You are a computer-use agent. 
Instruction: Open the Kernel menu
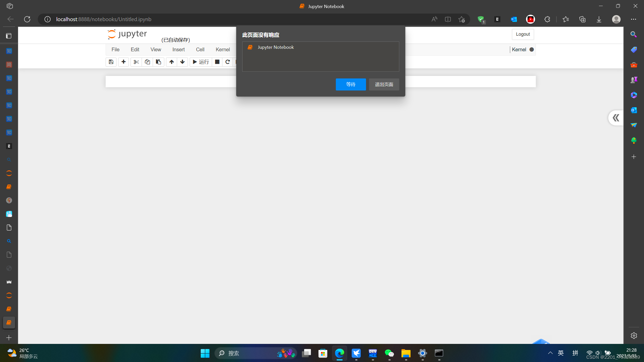tap(223, 50)
